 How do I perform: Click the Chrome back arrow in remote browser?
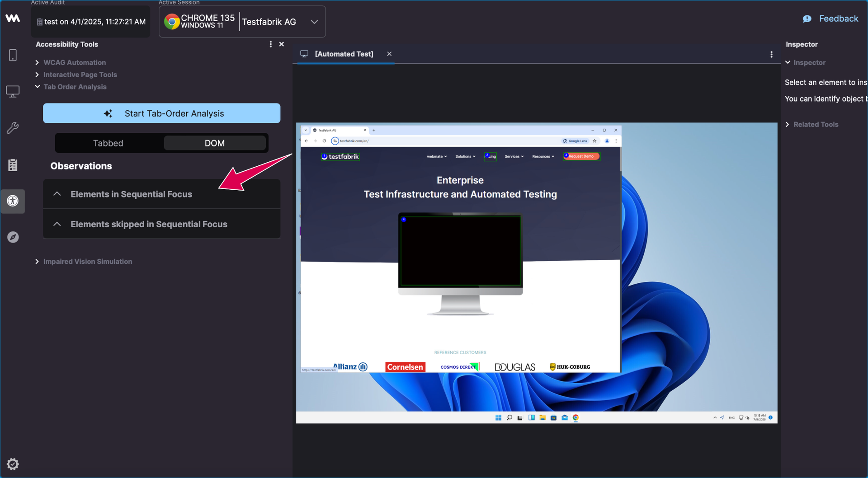click(307, 141)
